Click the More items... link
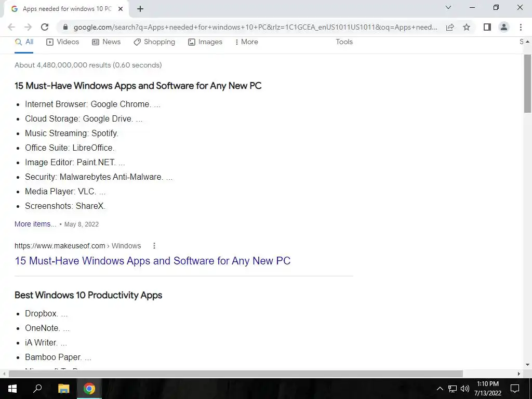532x399 pixels. pyautogui.click(x=35, y=224)
